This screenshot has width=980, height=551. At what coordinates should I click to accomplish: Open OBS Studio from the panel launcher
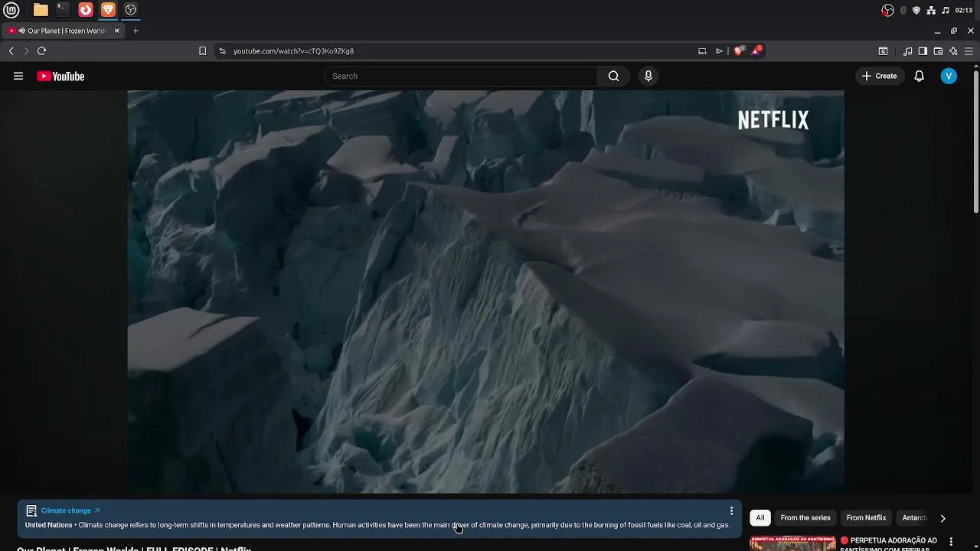click(x=131, y=10)
